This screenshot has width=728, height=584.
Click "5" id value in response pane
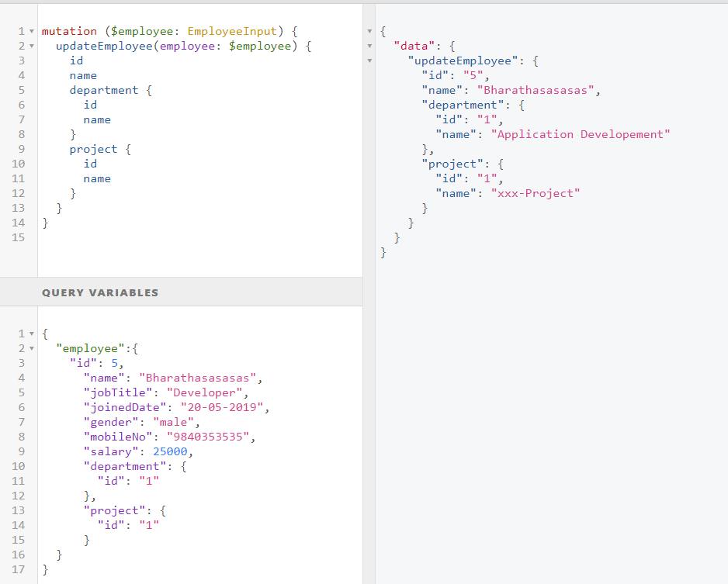point(473,75)
